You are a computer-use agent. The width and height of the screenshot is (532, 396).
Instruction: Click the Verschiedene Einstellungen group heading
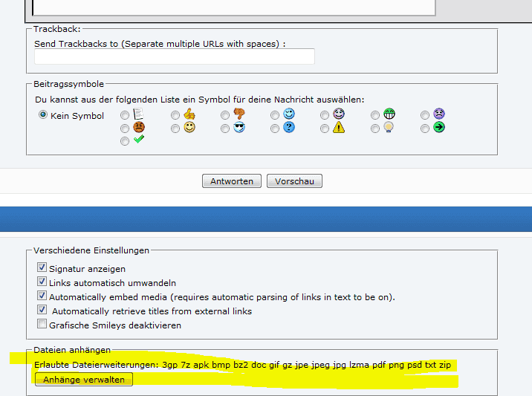pos(91,250)
